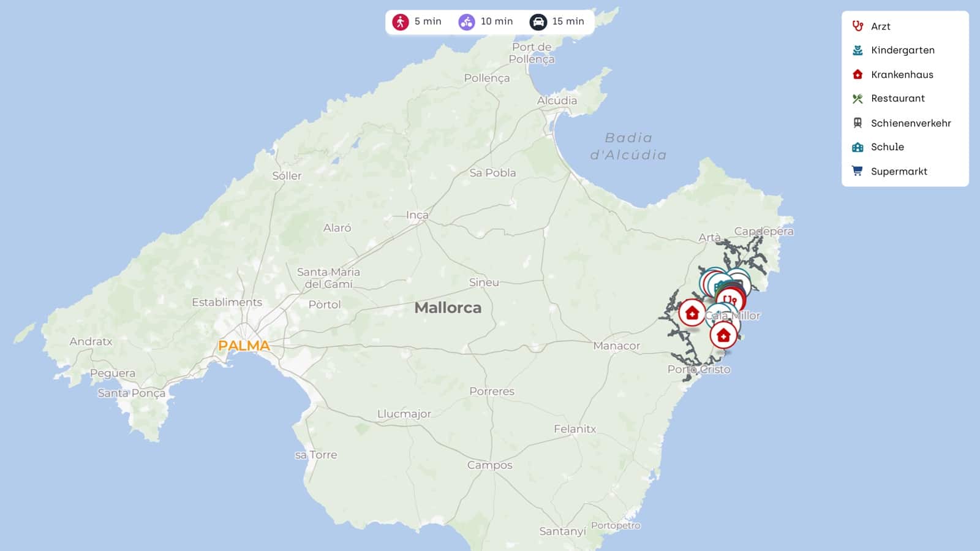Screen dimensions: 980x551
Task: Click the 15 min car icon
Action: point(538,22)
